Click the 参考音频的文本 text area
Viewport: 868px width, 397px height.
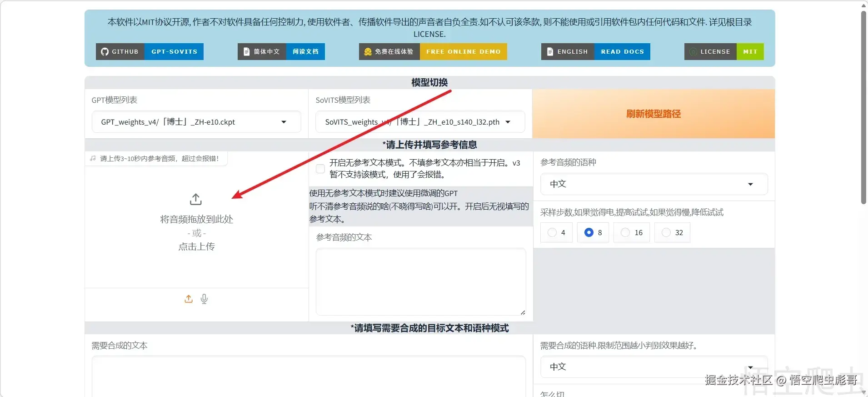point(421,281)
